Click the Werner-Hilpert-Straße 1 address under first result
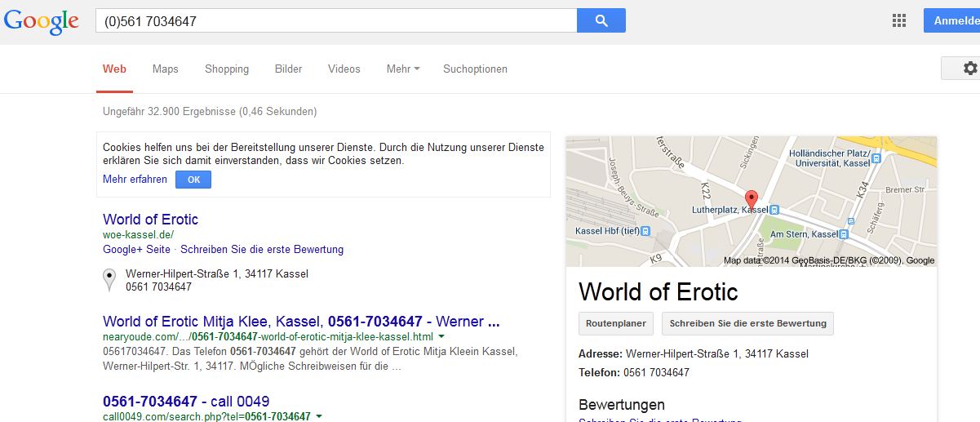 point(217,273)
